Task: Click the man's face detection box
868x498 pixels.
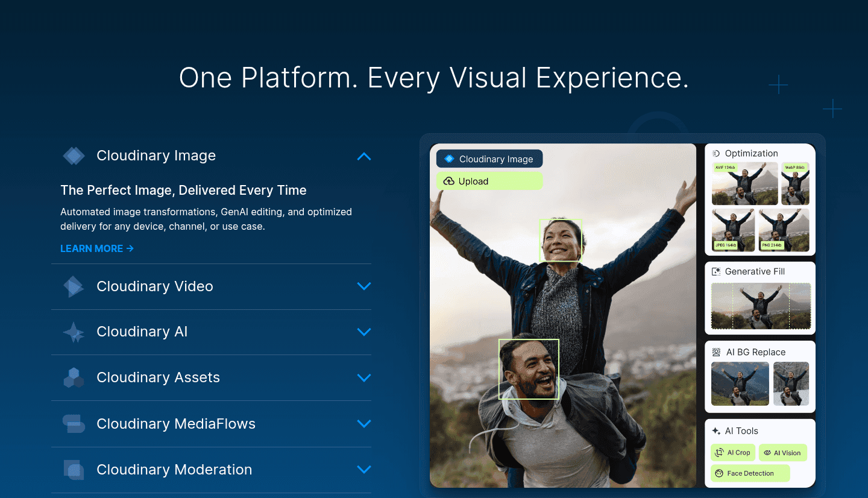Action: pos(529,369)
